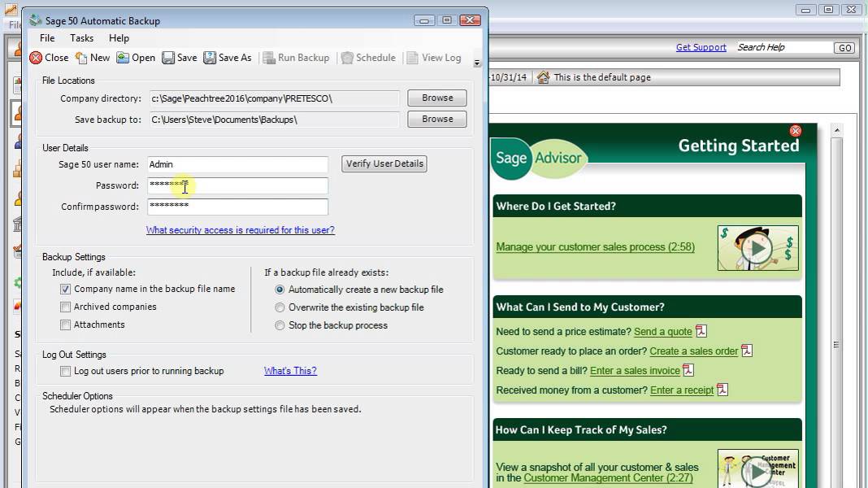The image size is (868, 488).
Task: Check Log out users prior to running backup
Action: [x=65, y=371]
